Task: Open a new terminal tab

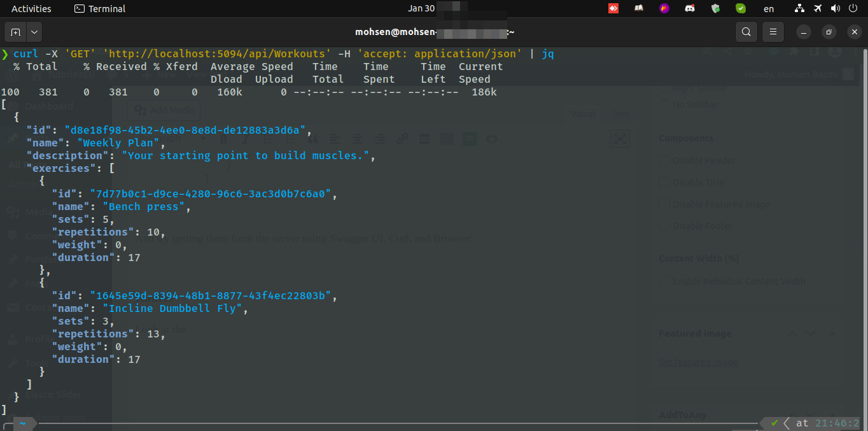Action: click(15, 32)
